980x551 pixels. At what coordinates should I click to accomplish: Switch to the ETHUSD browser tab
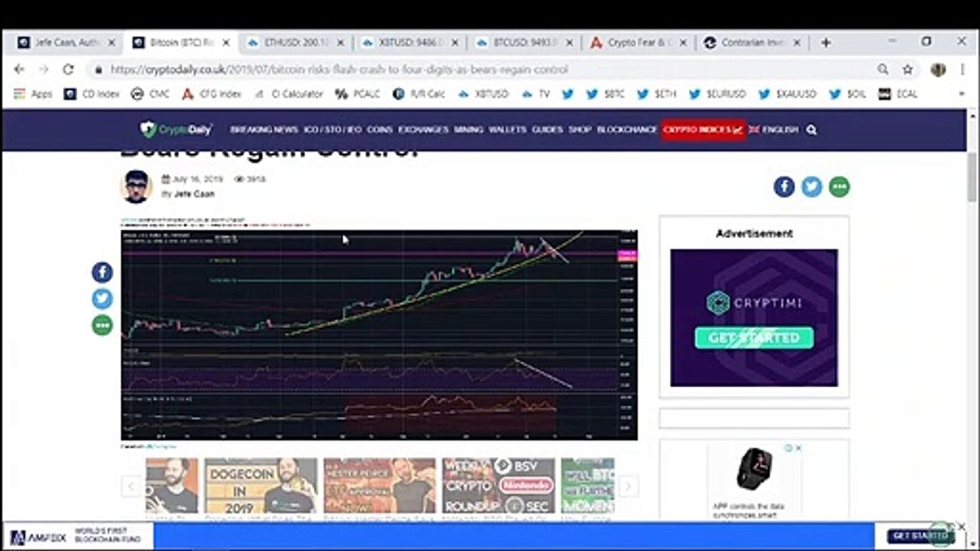(296, 43)
